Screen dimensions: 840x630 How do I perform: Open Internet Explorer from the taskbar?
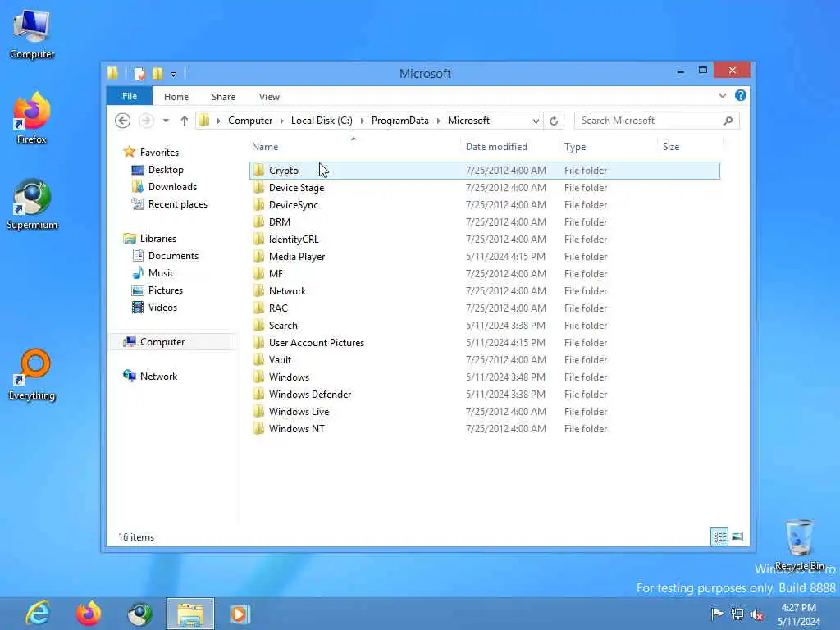[38, 614]
